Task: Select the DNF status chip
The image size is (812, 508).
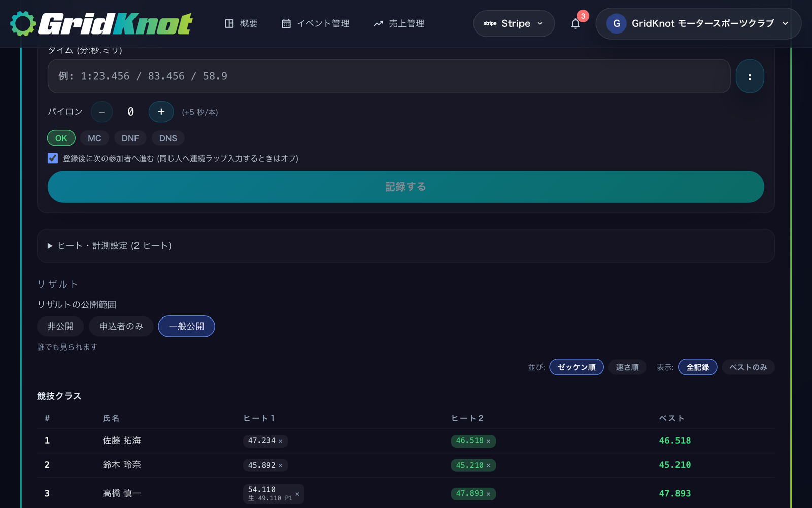Action: (130, 138)
